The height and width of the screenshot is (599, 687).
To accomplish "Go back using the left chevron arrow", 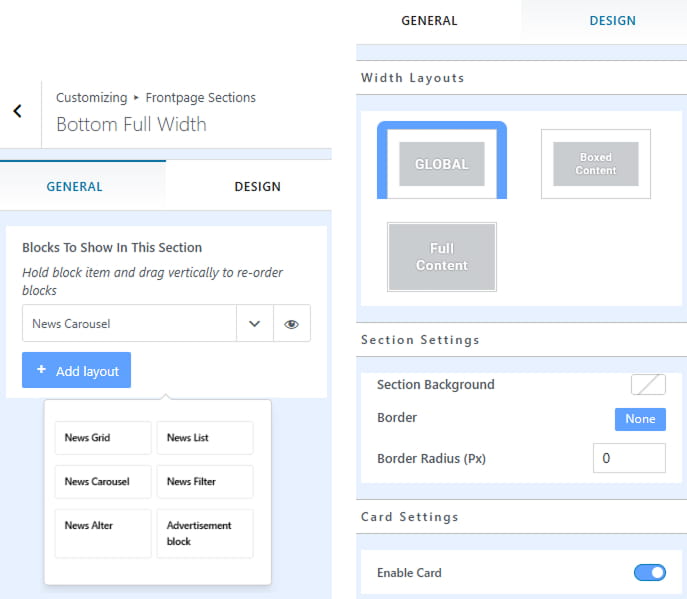I will (18, 111).
